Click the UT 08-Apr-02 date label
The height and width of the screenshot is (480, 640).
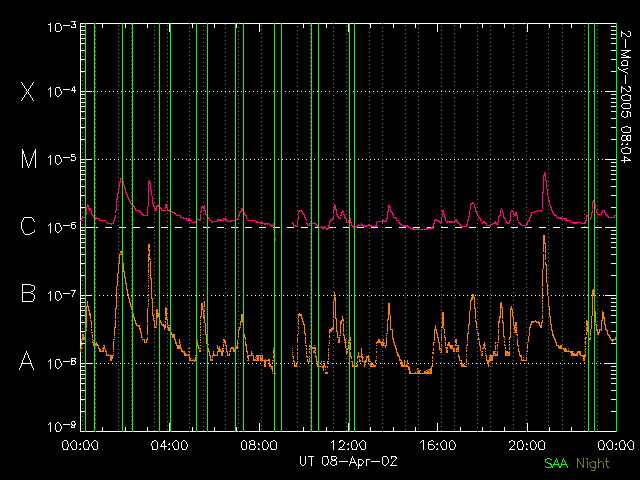click(348, 462)
